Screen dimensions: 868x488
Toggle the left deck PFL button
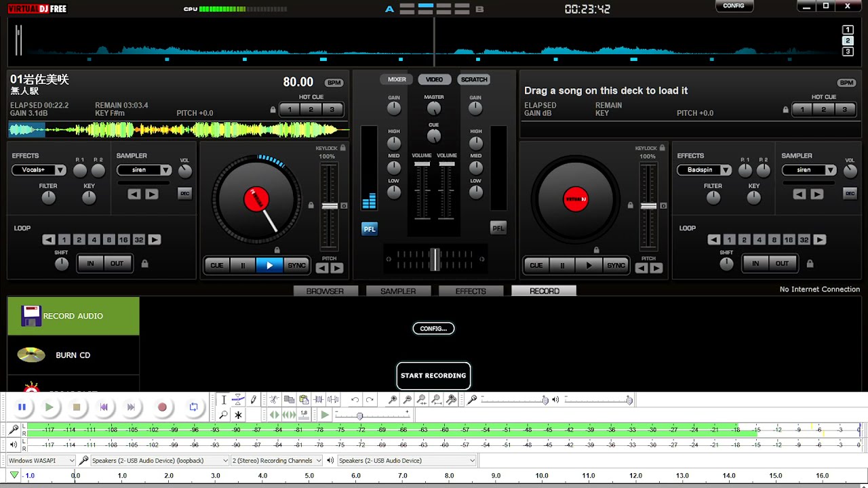pyautogui.click(x=369, y=229)
